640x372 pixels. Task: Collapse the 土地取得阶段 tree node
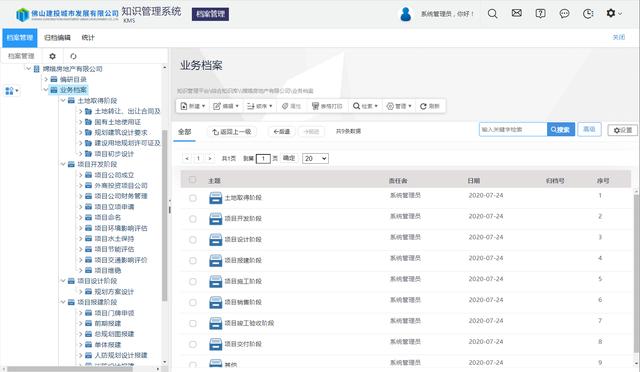pos(63,100)
